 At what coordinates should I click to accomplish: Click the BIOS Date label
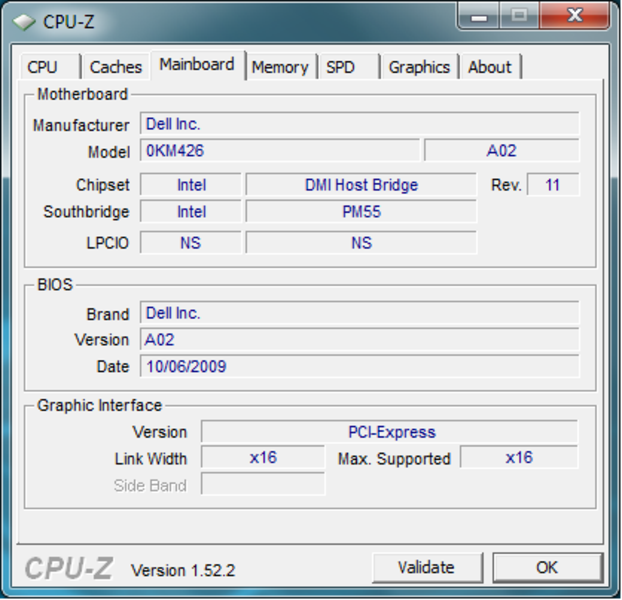pos(113,366)
